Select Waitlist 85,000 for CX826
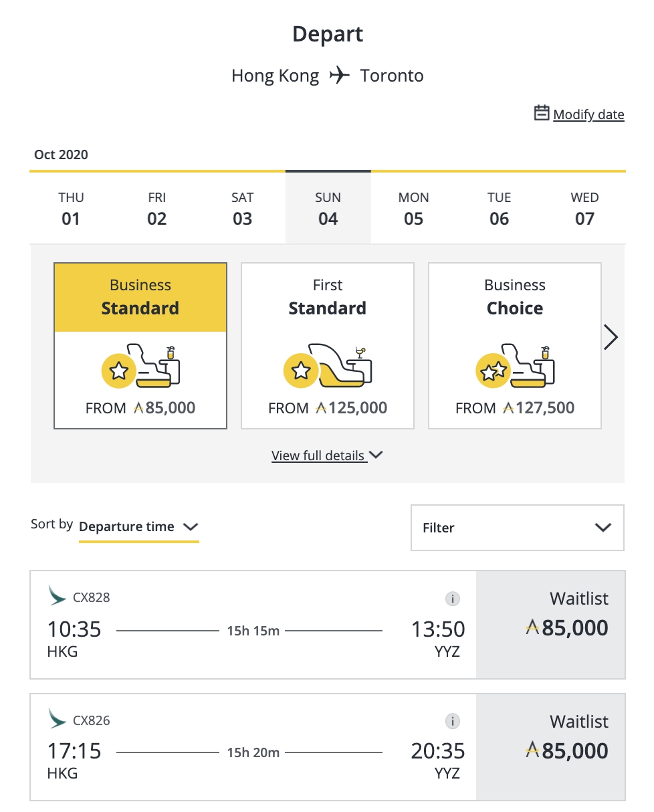Viewport: 654px width, 812px height. [x=550, y=747]
